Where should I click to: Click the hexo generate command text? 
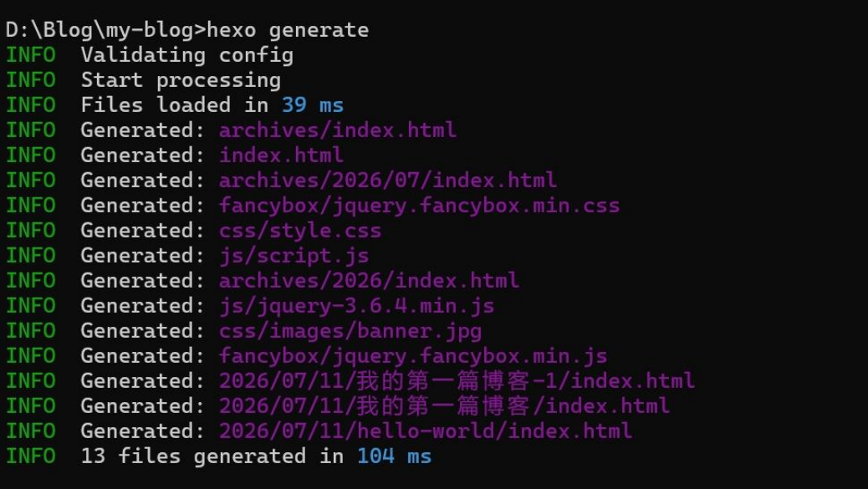[x=288, y=30]
